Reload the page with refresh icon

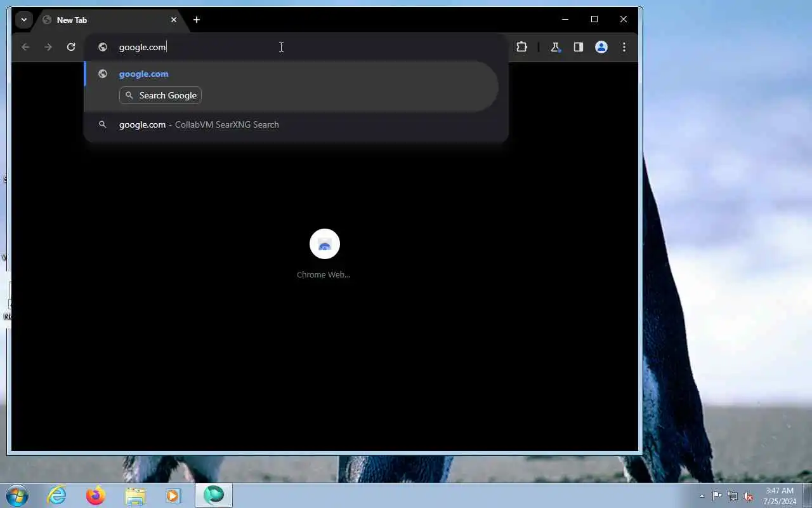pyautogui.click(x=71, y=47)
